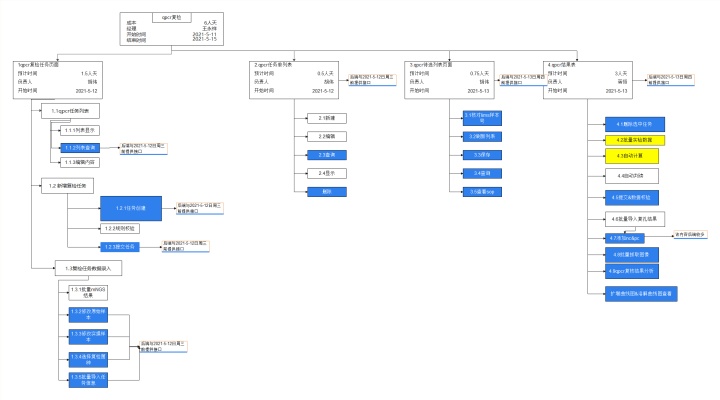Select the blue 1.2.3 node
The image size is (720, 400).
pyautogui.click(x=120, y=247)
